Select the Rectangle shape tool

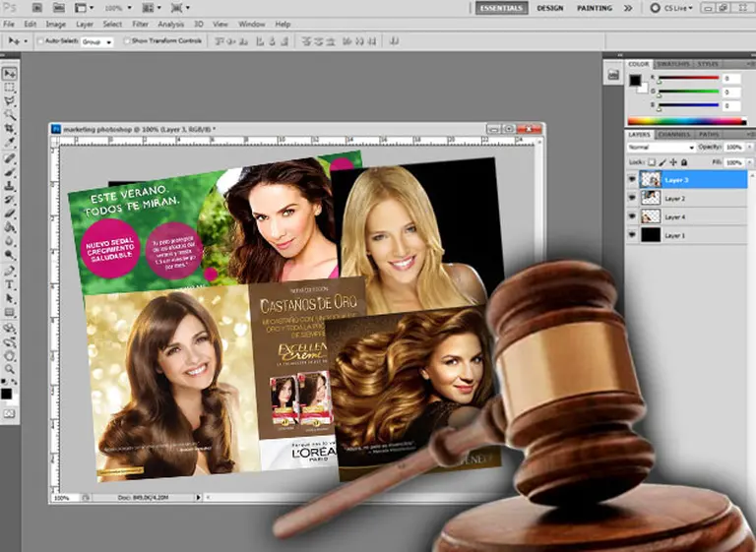pyautogui.click(x=10, y=312)
